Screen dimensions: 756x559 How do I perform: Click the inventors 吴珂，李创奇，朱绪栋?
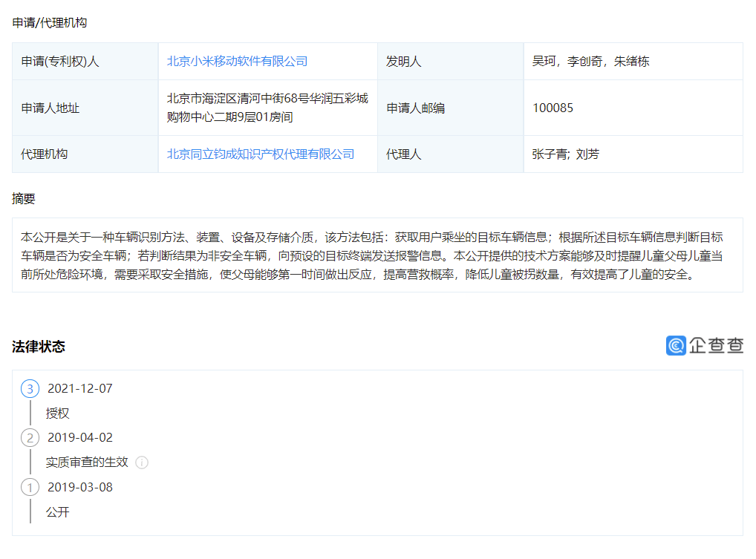[x=590, y=61]
